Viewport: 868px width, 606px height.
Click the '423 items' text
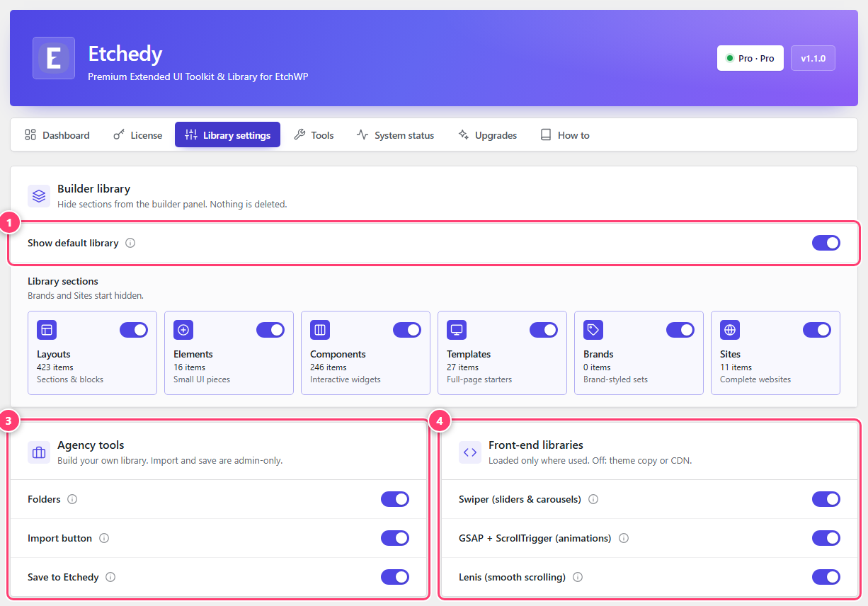click(55, 367)
